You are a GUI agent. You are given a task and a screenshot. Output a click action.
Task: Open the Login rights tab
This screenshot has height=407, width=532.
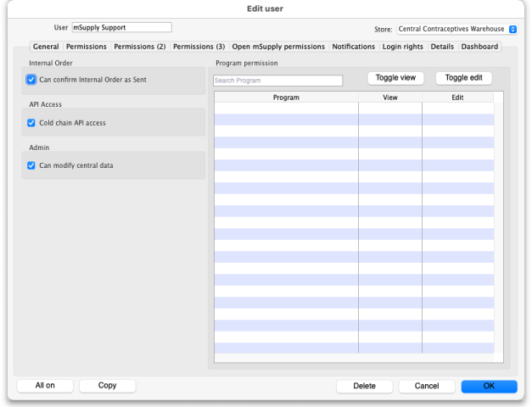pos(402,47)
